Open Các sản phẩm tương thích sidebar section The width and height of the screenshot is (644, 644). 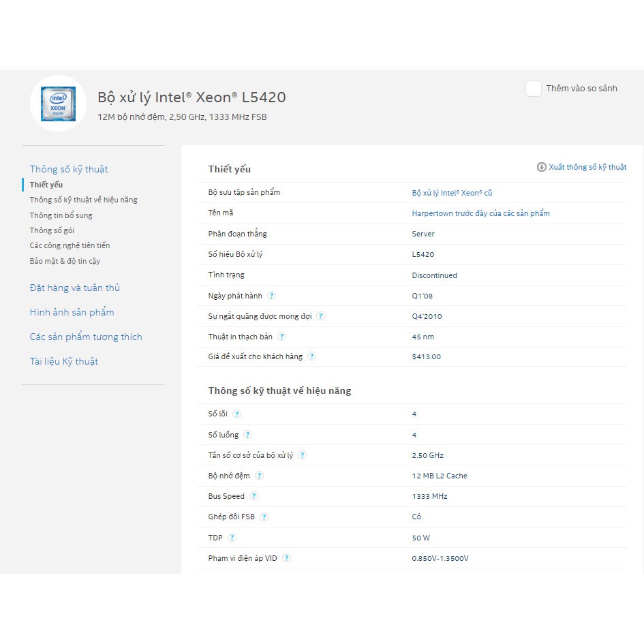(x=86, y=337)
